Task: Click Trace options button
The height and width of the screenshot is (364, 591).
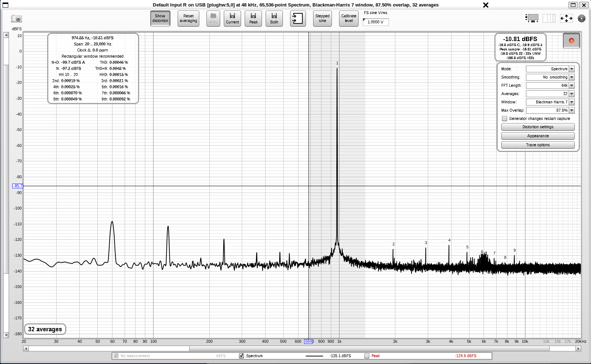Action: point(538,145)
